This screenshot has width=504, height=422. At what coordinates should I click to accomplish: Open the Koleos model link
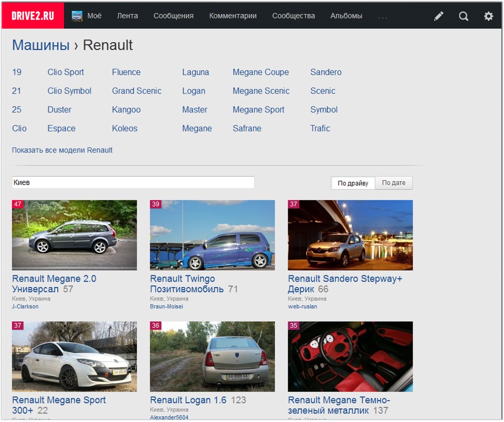(125, 128)
